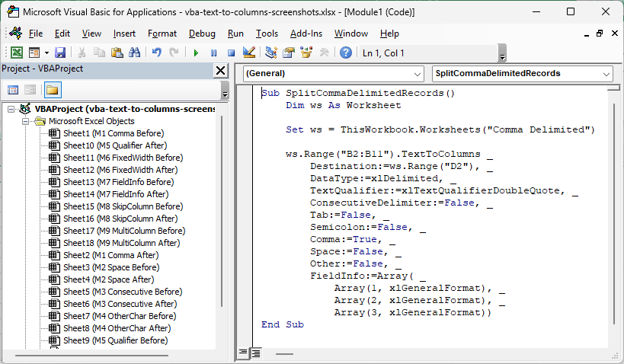Open the Insert menu

click(124, 34)
